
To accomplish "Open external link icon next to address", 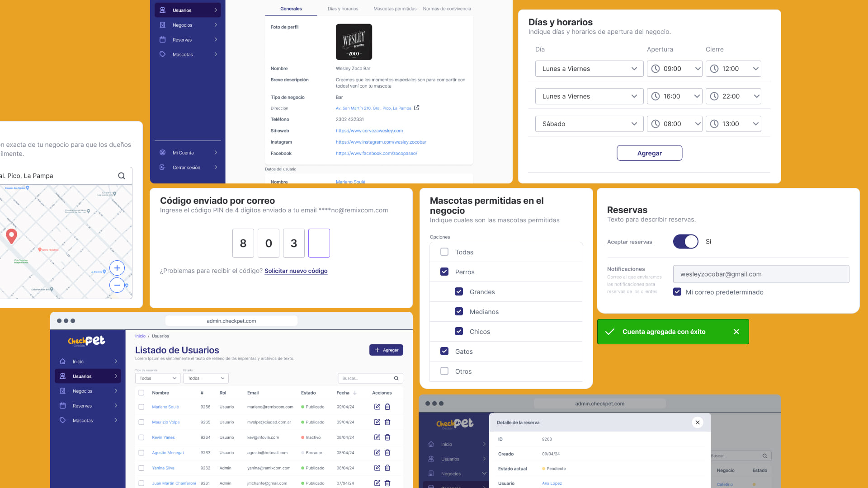I will coord(417,108).
